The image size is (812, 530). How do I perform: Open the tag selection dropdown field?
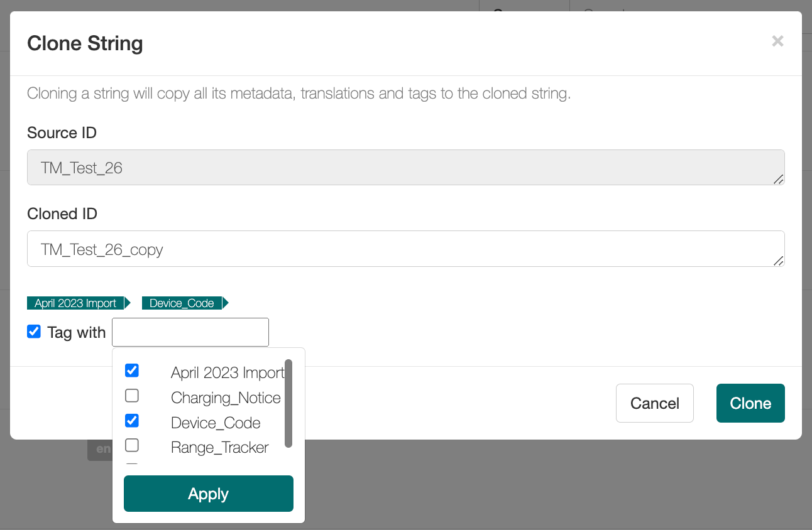(190, 332)
